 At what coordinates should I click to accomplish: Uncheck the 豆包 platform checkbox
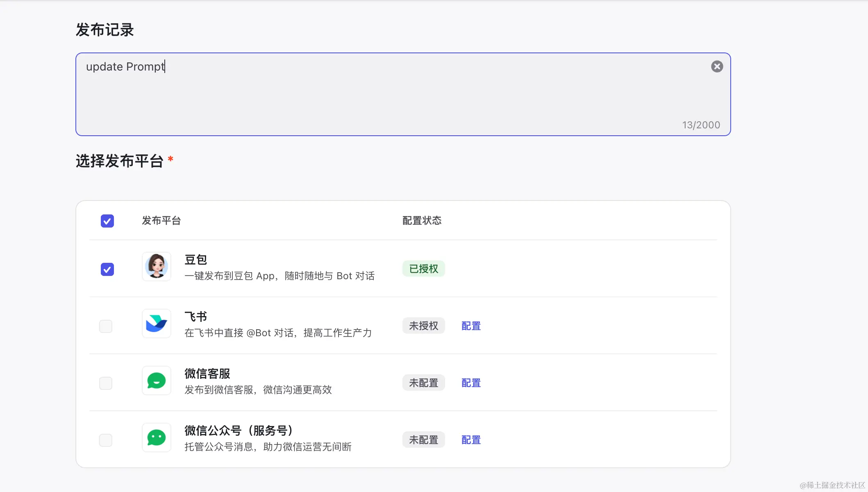[x=107, y=269]
